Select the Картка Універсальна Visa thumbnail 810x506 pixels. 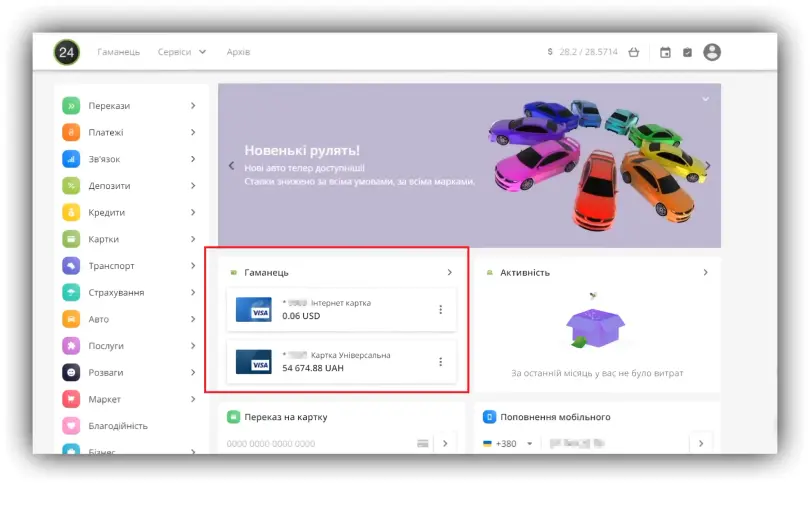pyautogui.click(x=254, y=362)
